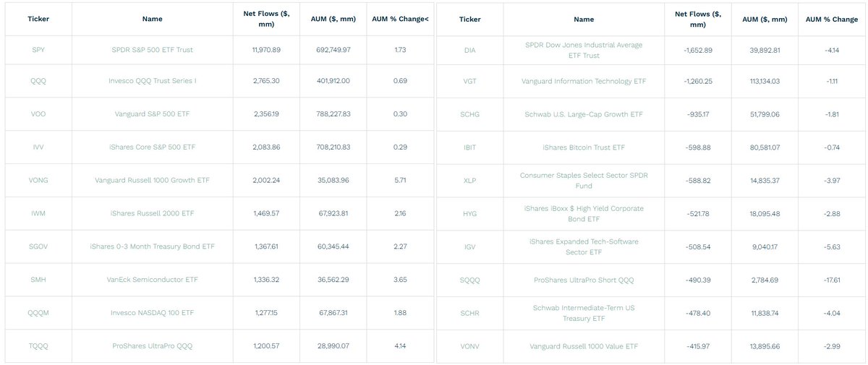The width and height of the screenshot is (868, 365).
Task: Select the IWM row AUM value 67,923.81
Action: pos(335,213)
